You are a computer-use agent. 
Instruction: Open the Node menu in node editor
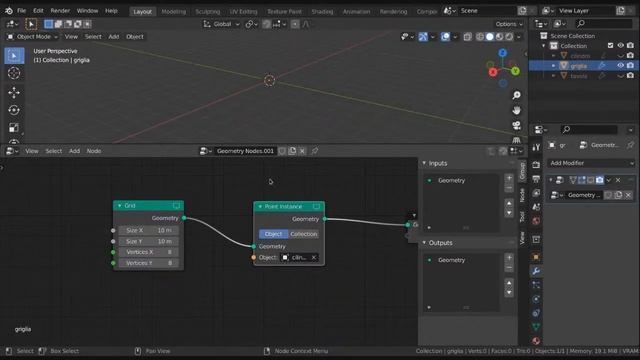click(x=94, y=151)
